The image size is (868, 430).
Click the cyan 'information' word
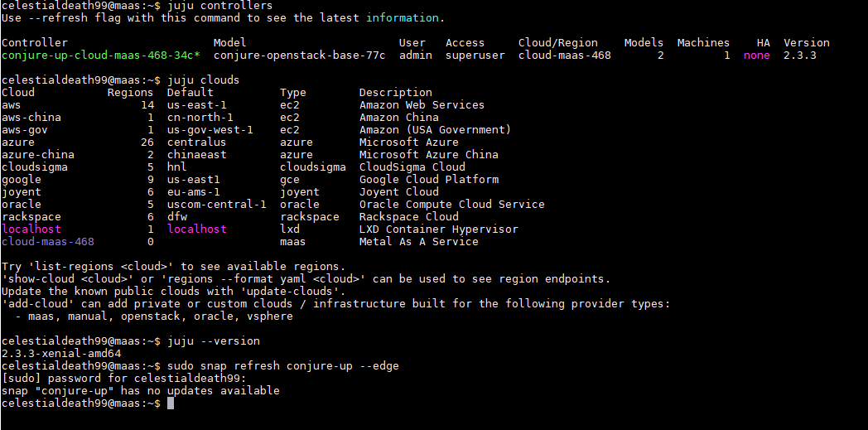pyautogui.click(x=402, y=17)
